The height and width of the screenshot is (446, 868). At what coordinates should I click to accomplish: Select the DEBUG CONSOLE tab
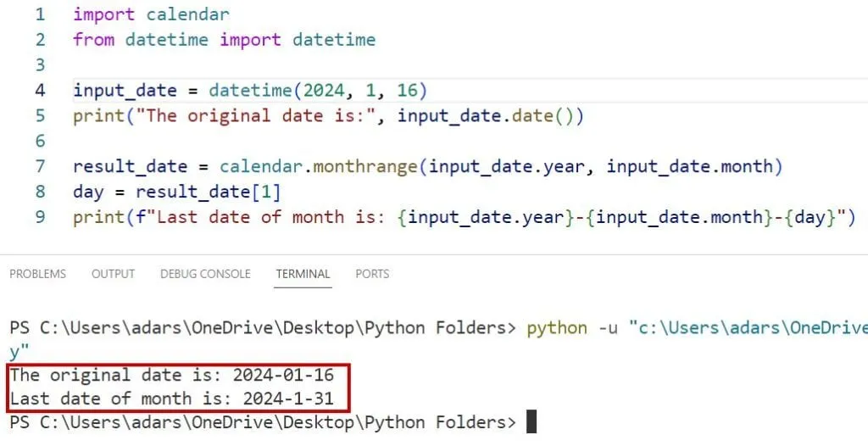(205, 274)
